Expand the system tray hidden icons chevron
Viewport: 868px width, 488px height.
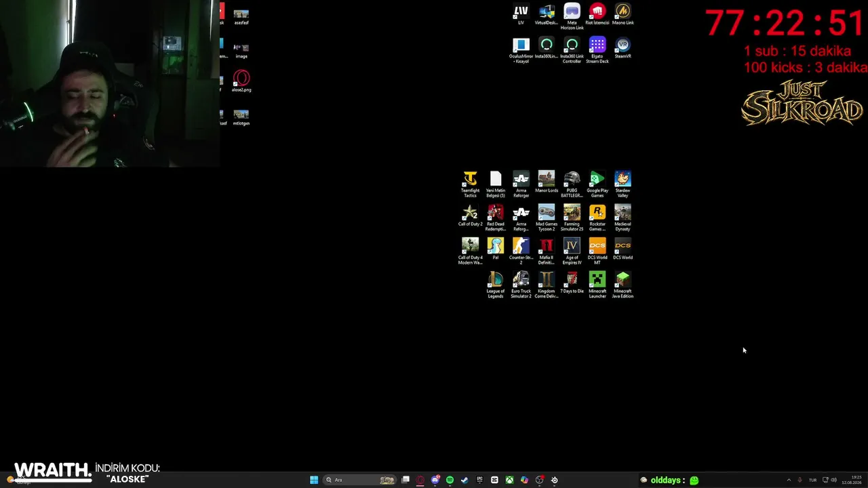789,480
